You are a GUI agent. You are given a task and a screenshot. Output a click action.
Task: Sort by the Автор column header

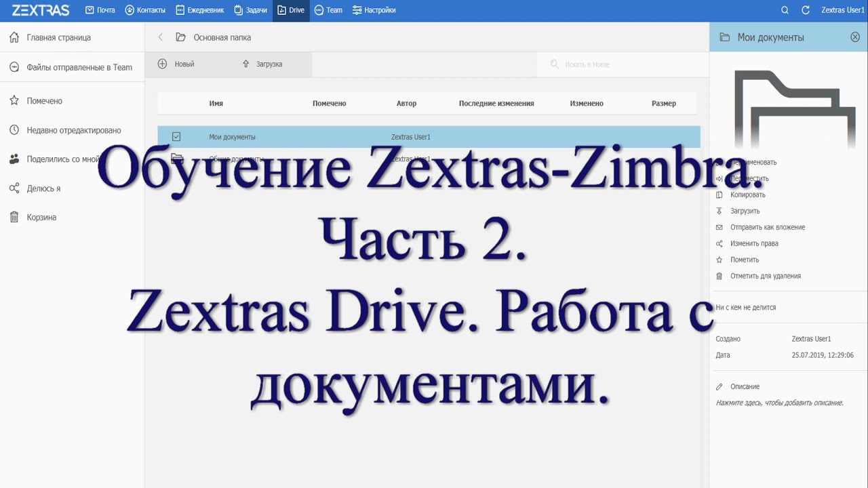pyautogui.click(x=406, y=104)
